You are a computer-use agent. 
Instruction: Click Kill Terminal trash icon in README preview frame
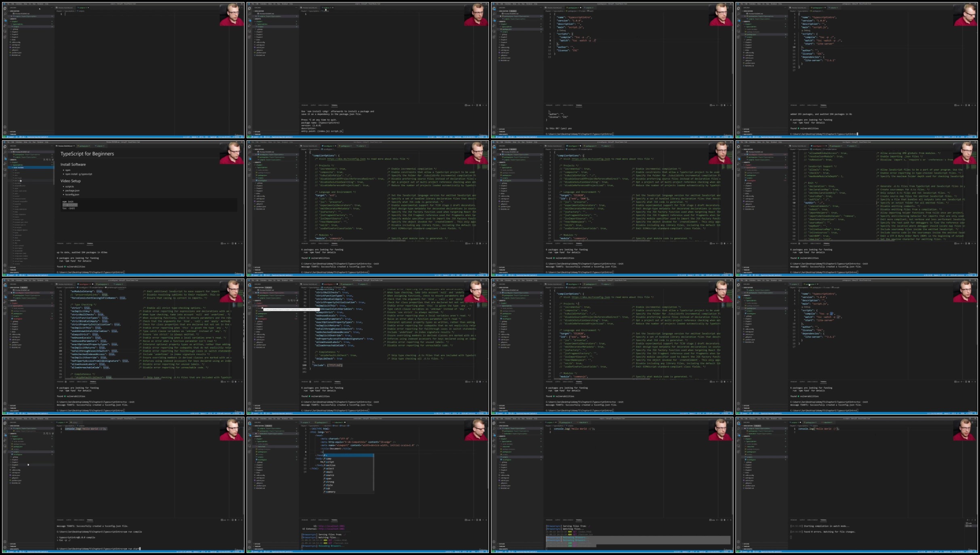(236, 243)
